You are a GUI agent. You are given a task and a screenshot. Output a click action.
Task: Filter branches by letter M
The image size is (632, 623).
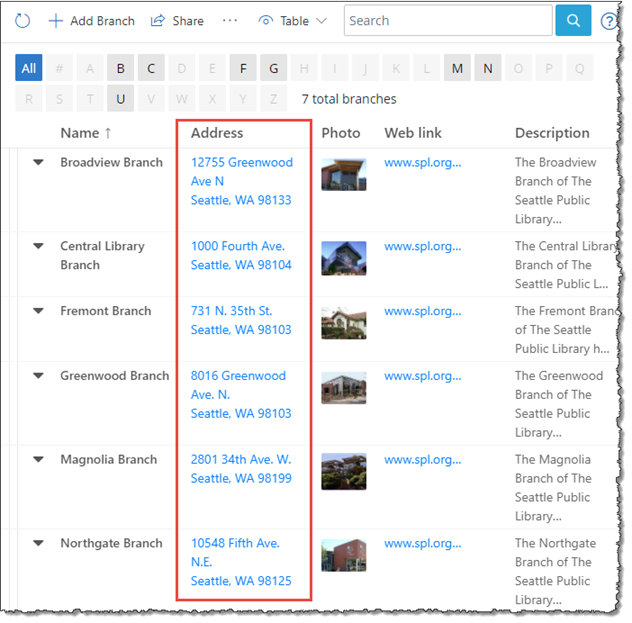pyautogui.click(x=457, y=68)
